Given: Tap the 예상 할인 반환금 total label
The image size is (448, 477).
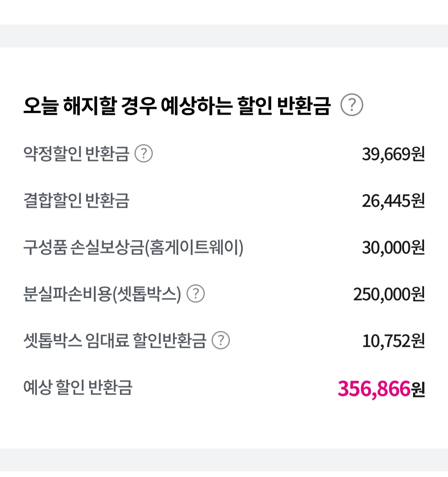Looking at the screenshot, I should [78, 387].
